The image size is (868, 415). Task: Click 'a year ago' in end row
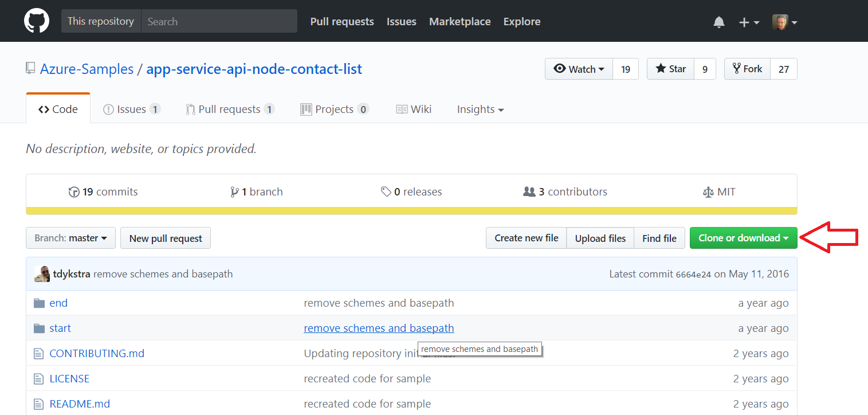coord(763,303)
